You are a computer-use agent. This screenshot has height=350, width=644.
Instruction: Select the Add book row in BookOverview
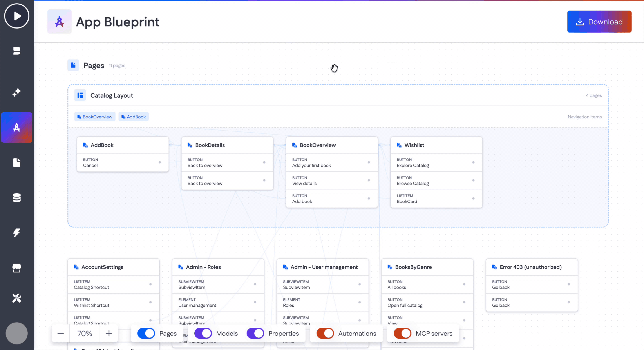tap(332, 199)
